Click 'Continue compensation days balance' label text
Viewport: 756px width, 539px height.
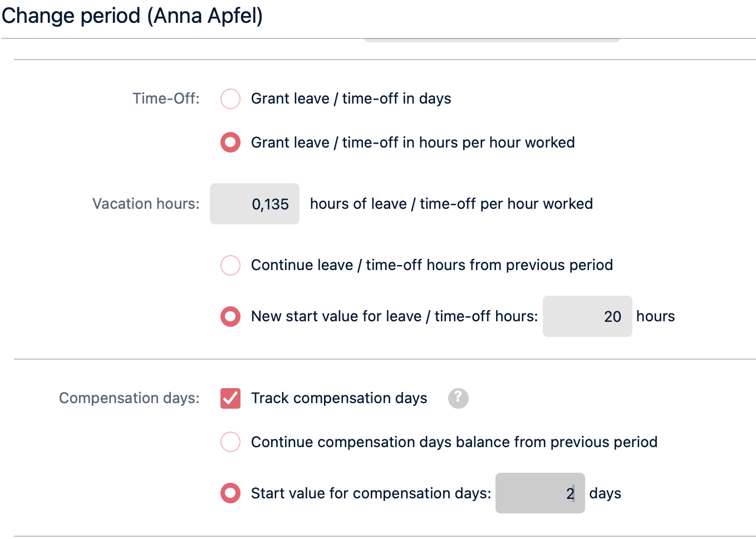point(454,442)
